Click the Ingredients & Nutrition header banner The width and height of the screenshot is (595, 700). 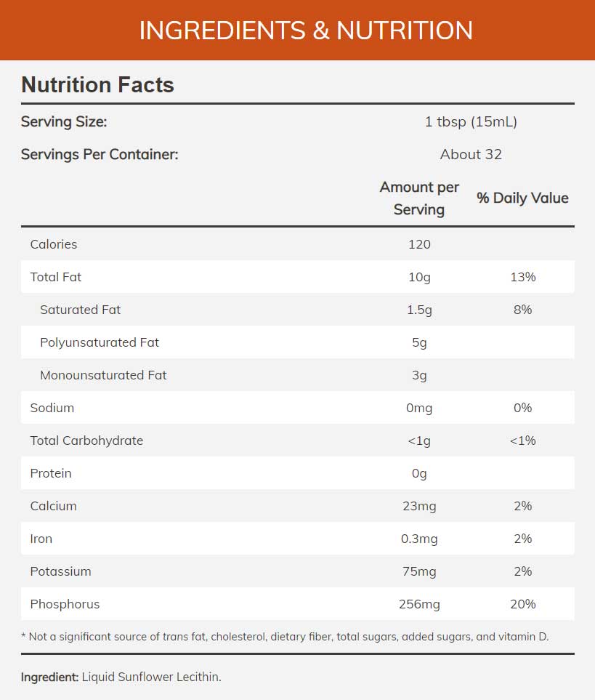pyautogui.click(x=305, y=31)
